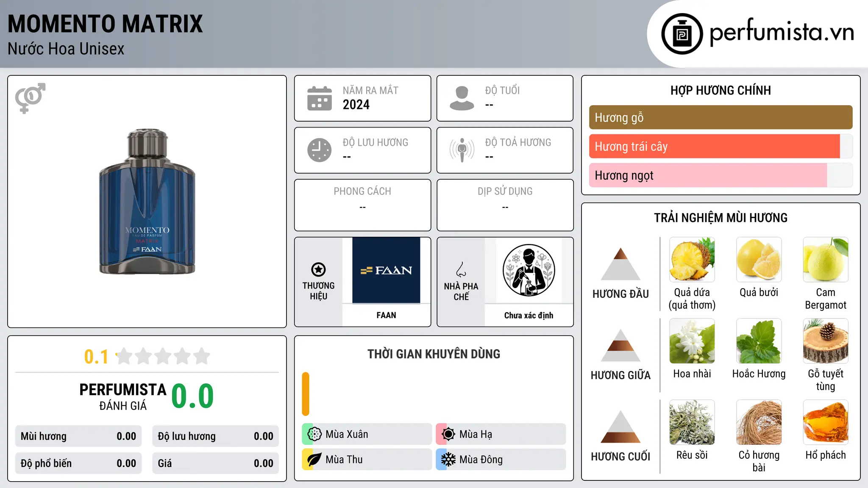Select the Quả dứa pineapple note image
Image resolution: width=868 pixels, height=488 pixels.
692,260
